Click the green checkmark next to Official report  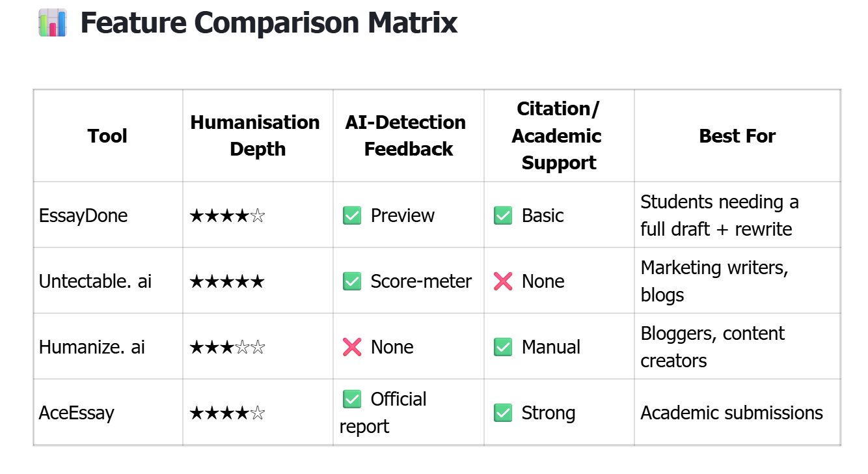tap(352, 399)
